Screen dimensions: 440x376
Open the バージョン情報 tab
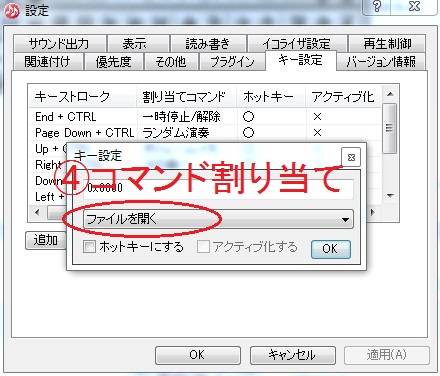click(x=381, y=62)
